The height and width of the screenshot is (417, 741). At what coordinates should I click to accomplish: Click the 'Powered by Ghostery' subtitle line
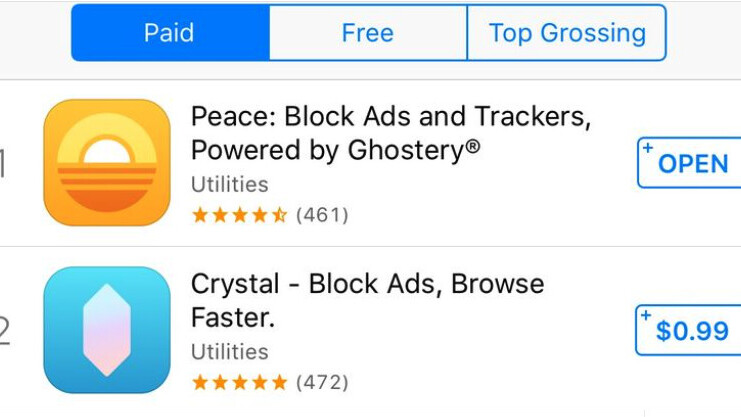click(x=335, y=150)
